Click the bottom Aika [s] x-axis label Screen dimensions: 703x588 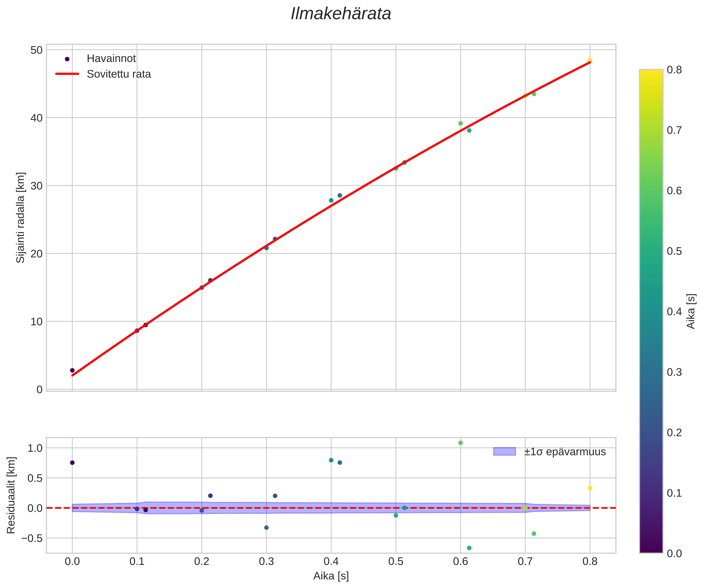click(x=331, y=576)
